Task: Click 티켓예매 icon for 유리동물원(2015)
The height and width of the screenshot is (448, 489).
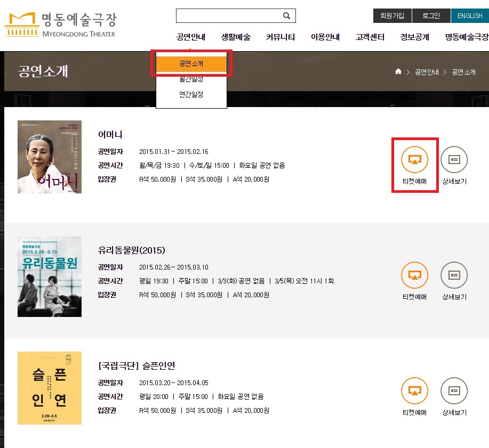Action: (x=414, y=275)
